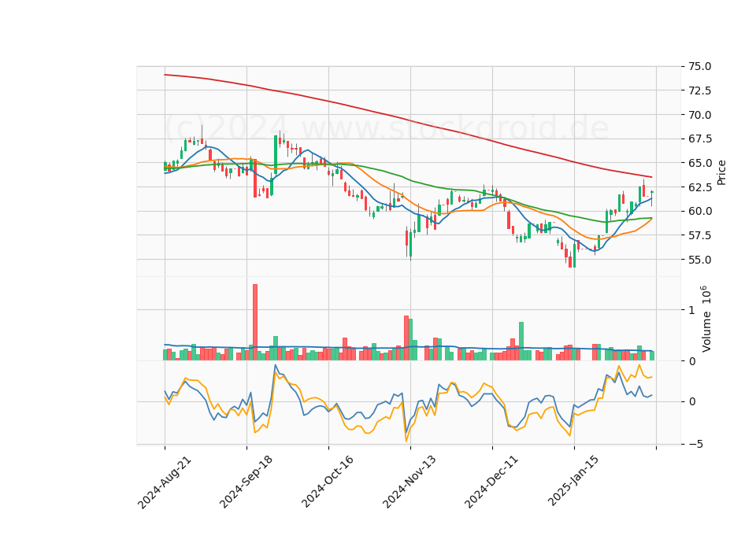Click the Price axis title
The width and height of the screenshot is (756, 543).
click(x=721, y=172)
